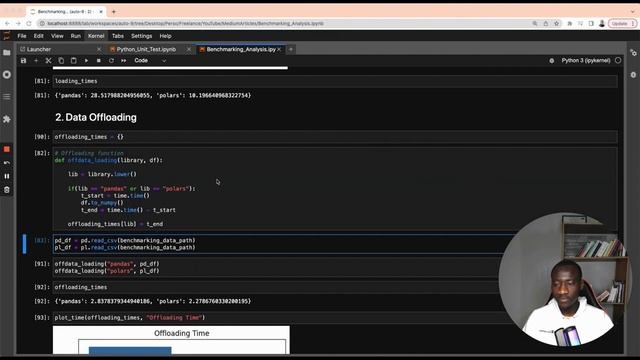Click the Offloading Time chart output

pyautogui.click(x=171, y=340)
